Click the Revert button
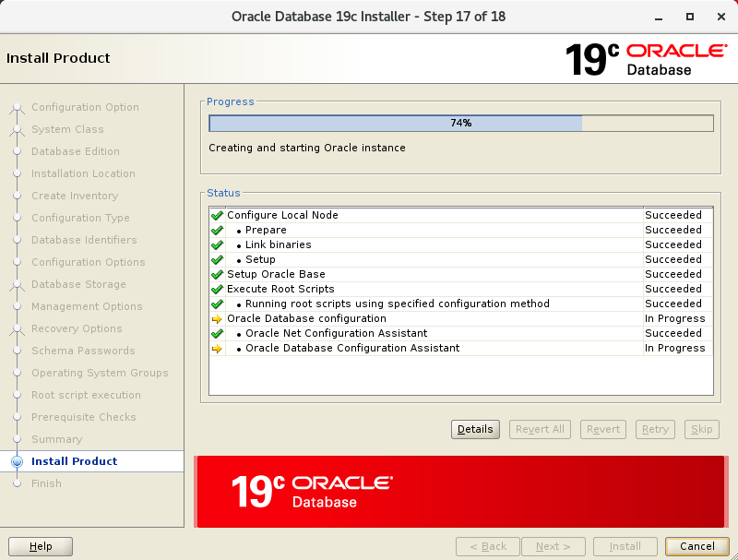The width and height of the screenshot is (738, 560). click(603, 429)
